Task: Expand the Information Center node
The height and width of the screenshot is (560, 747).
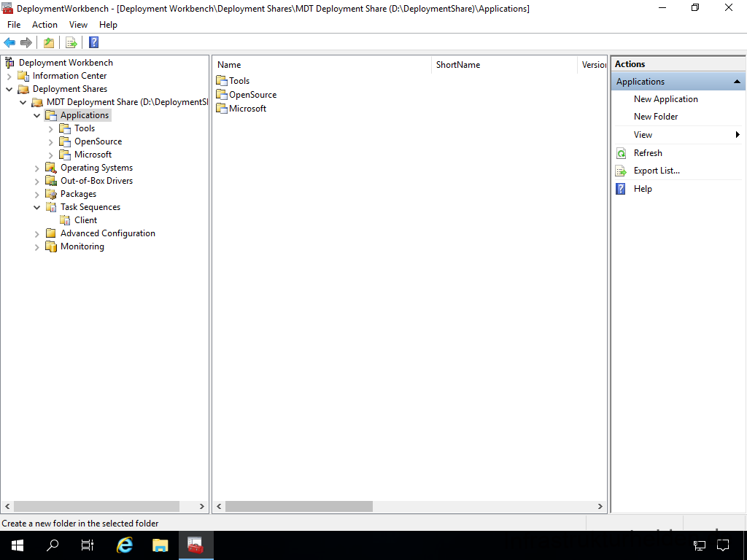Action: coord(9,76)
